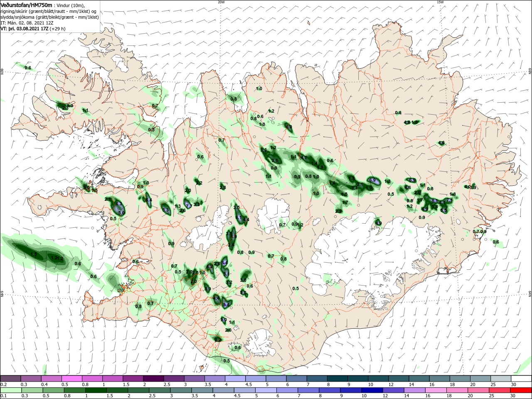Click the 4.7 precipitation value on the map
The width and height of the screenshot is (532, 399).
coord(303,158)
